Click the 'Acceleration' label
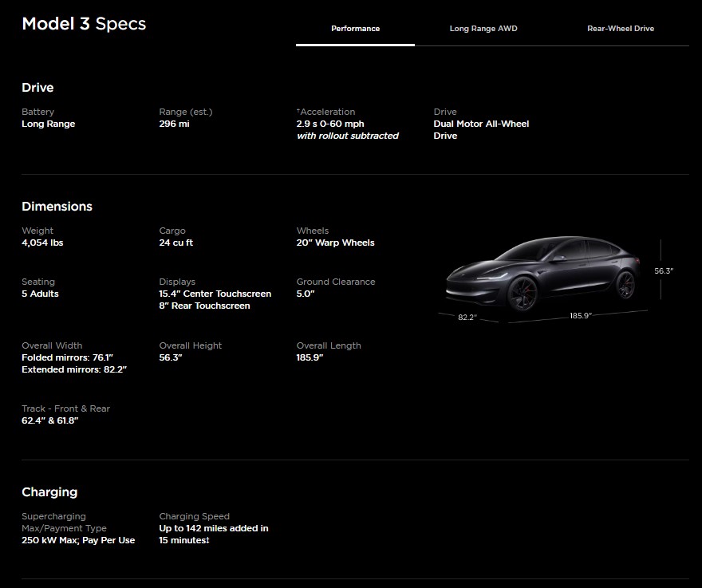 [x=326, y=112]
